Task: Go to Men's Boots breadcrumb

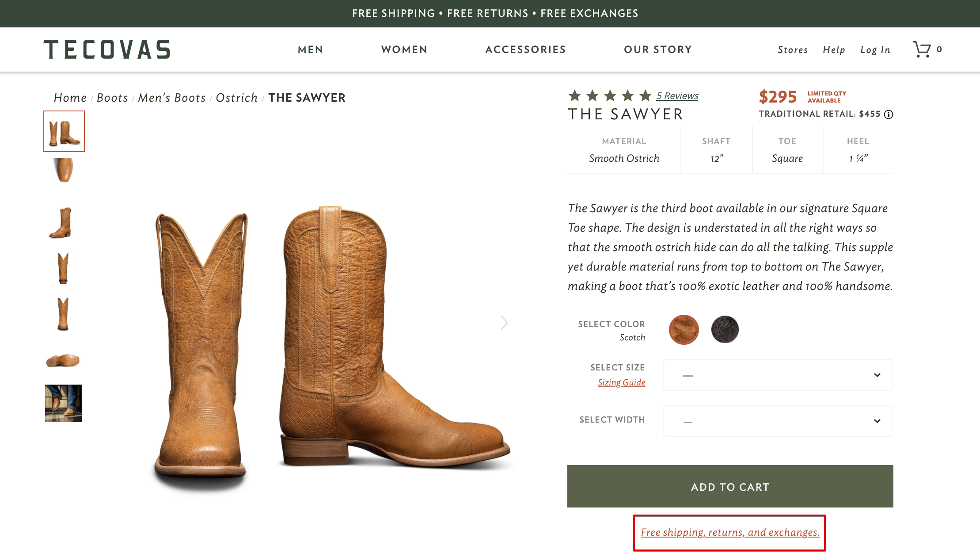Action: coord(172,98)
